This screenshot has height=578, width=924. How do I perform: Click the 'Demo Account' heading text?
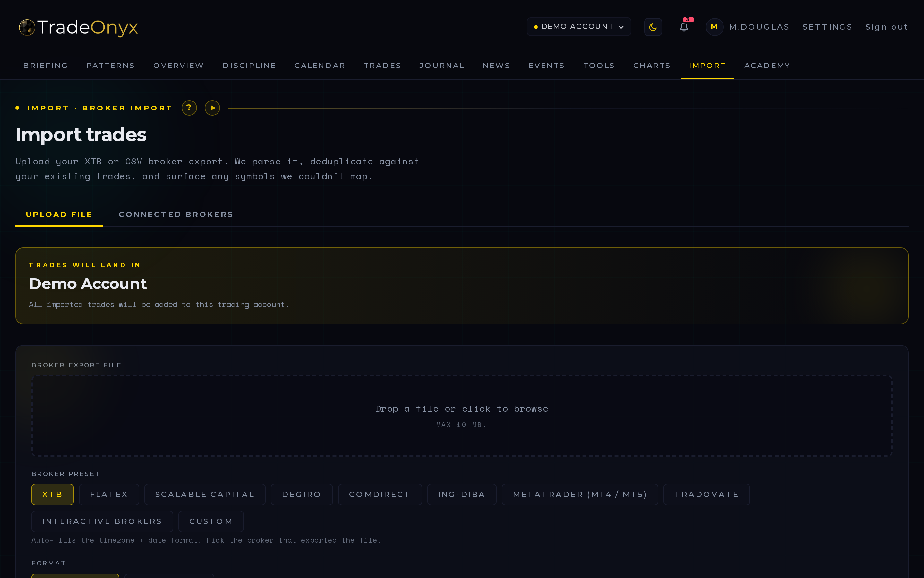click(88, 284)
